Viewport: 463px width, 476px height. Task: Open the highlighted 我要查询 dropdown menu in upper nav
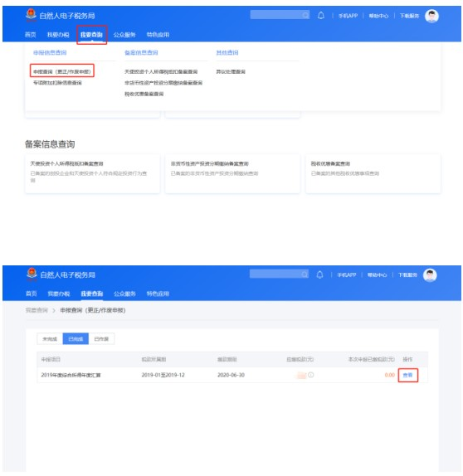coord(91,35)
